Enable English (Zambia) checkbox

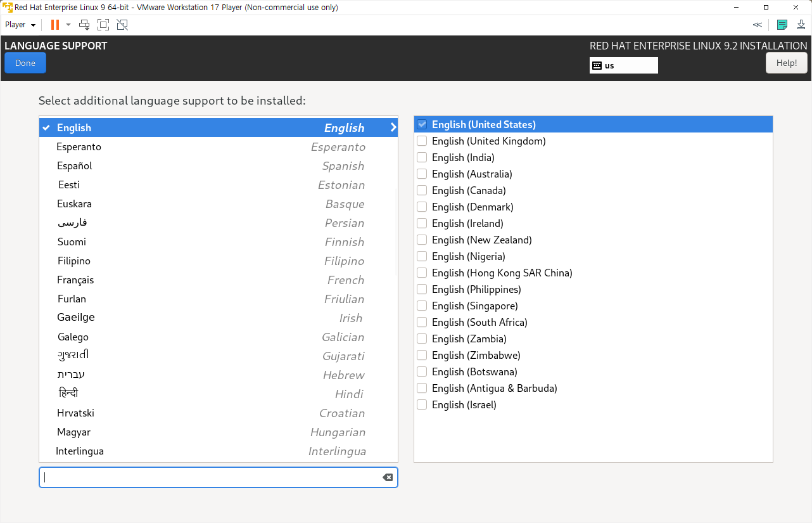coord(422,339)
